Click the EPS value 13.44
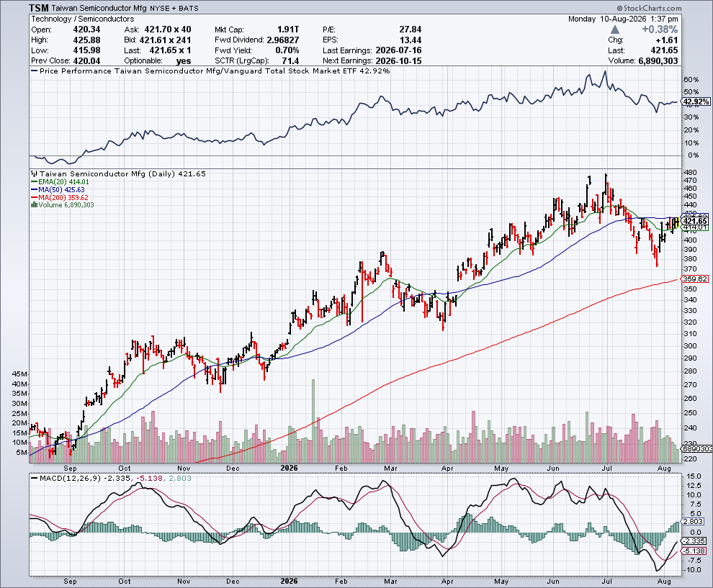The height and width of the screenshot is (588, 713). tap(411, 40)
